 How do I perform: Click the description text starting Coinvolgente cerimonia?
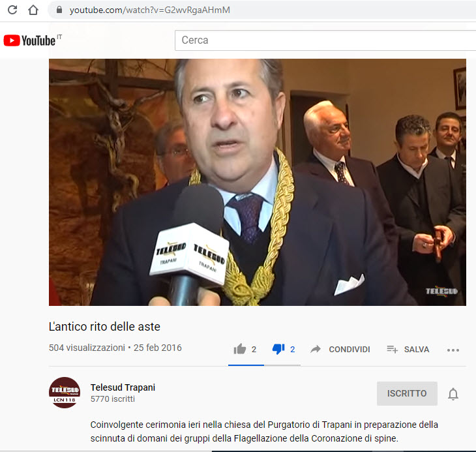point(264,431)
